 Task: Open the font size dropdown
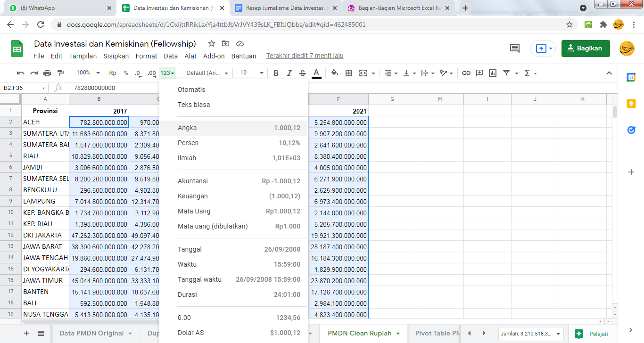(251, 73)
